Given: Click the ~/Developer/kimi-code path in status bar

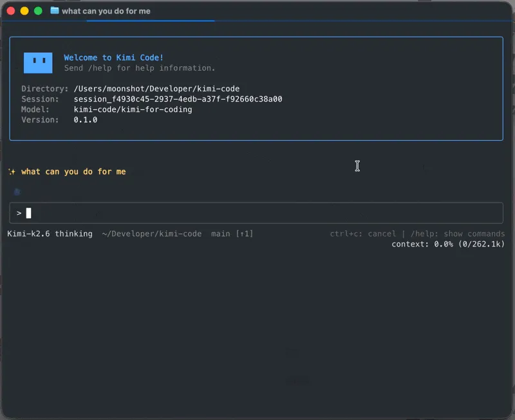Looking at the screenshot, I should [x=152, y=233].
